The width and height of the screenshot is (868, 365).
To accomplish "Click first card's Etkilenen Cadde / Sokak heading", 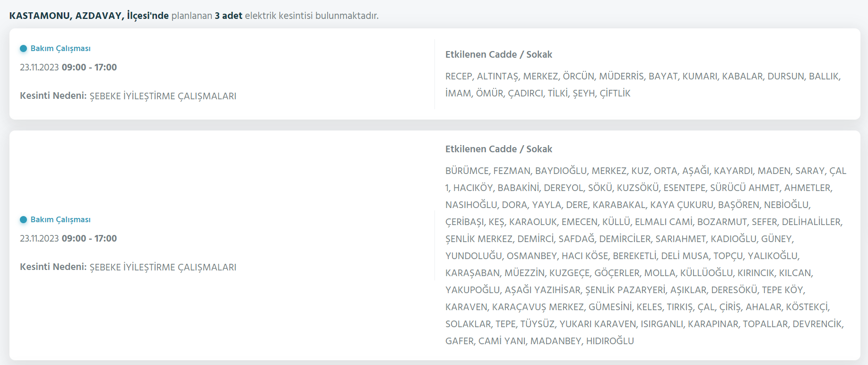I will coord(499,54).
